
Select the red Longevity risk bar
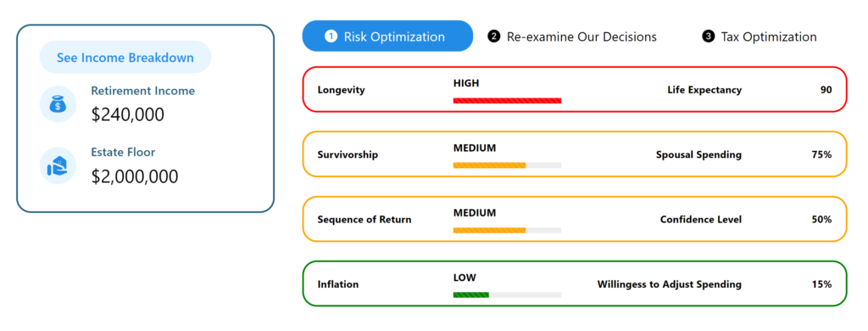click(x=507, y=100)
